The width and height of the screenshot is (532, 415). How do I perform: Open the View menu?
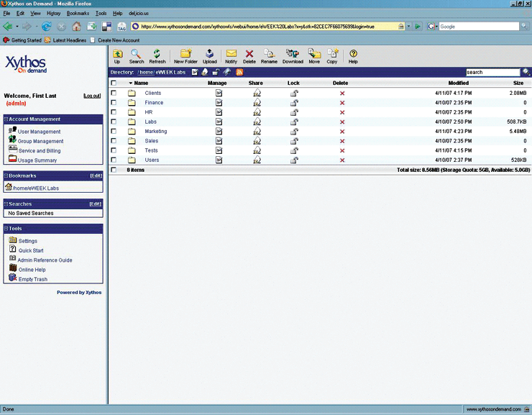[35, 13]
